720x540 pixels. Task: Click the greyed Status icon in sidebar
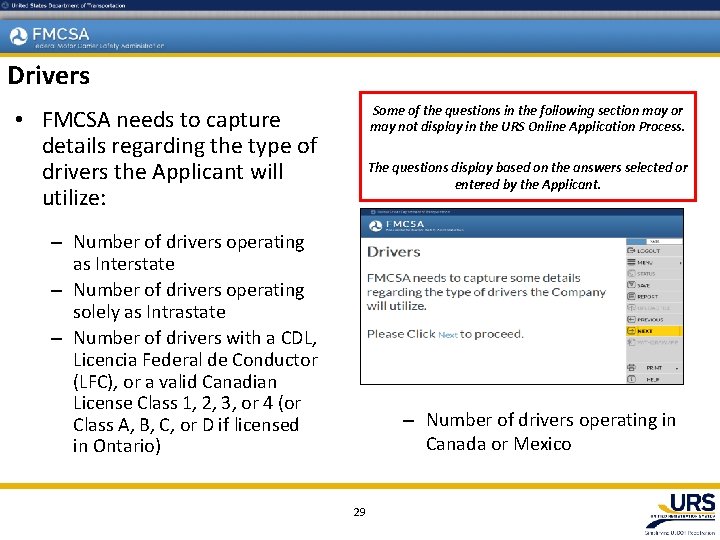click(631, 273)
